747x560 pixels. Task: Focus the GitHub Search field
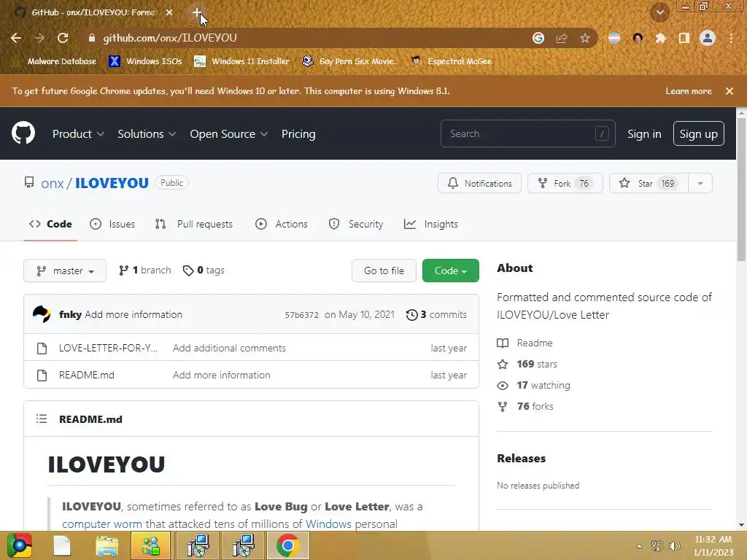click(x=528, y=134)
